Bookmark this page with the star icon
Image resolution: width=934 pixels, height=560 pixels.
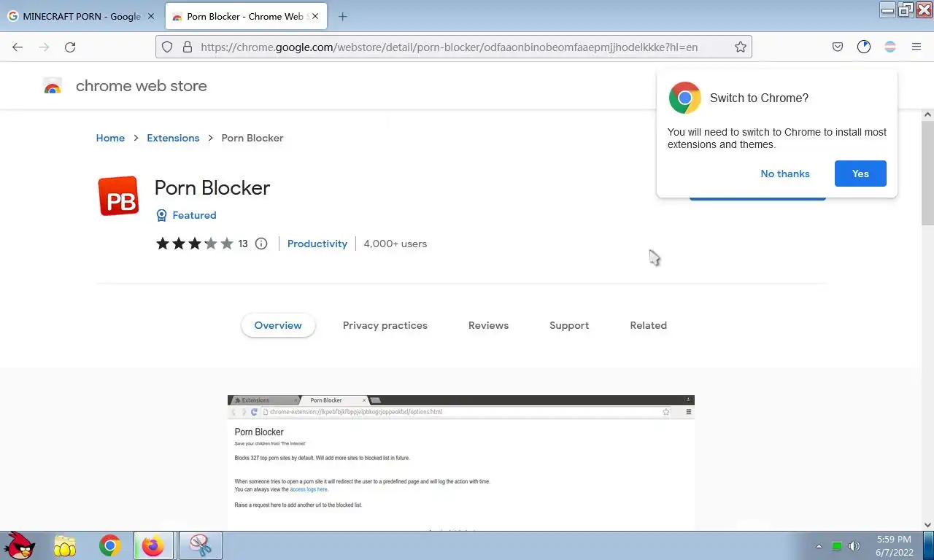click(741, 47)
